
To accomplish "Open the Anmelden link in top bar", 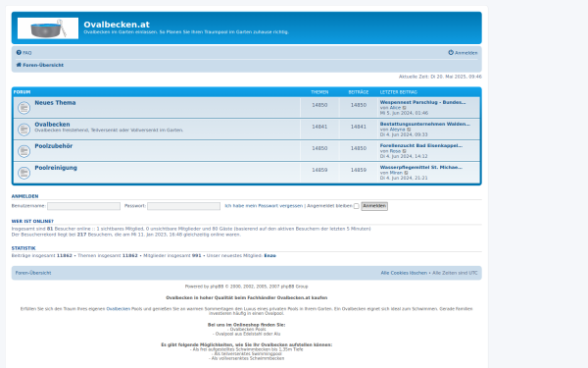I will point(466,53).
